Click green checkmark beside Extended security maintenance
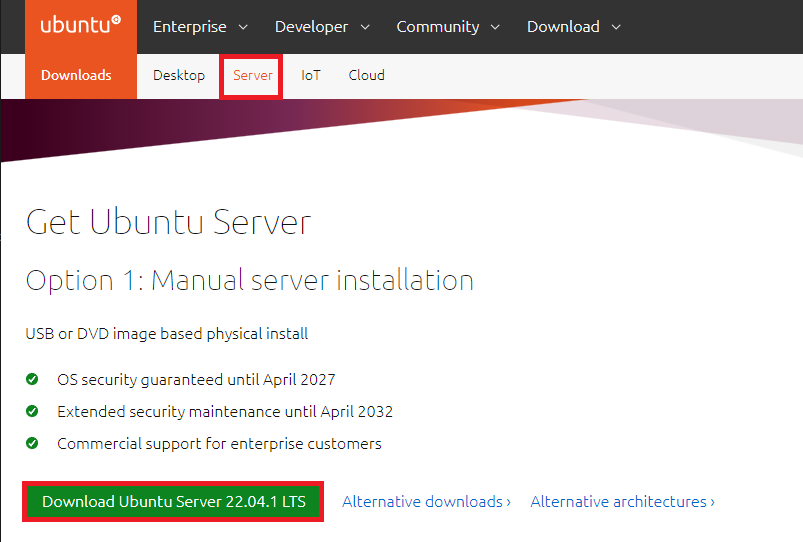Viewport: 803px width, 542px height. click(32, 411)
